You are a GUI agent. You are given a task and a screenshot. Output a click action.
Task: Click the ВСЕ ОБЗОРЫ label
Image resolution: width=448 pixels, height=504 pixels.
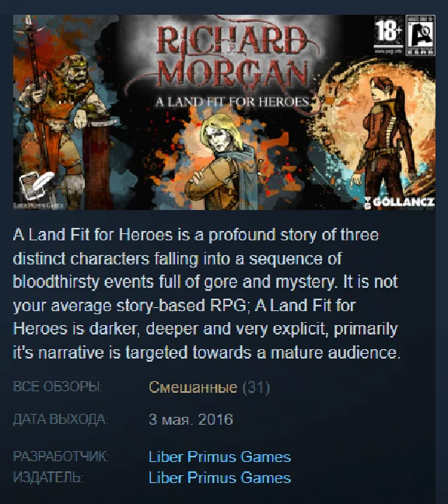[58, 387]
